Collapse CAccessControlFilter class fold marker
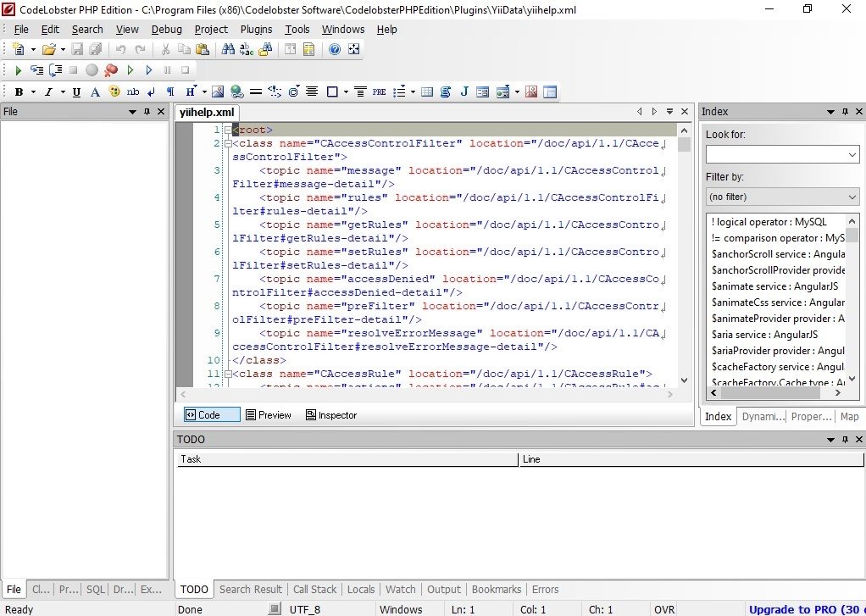The width and height of the screenshot is (866, 616). click(228, 144)
